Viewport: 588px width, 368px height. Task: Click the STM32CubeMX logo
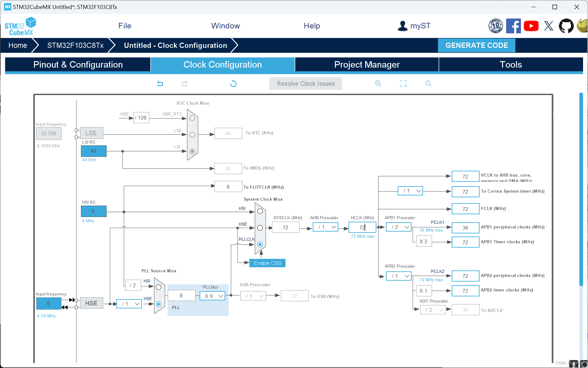pyautogui.click(x=20, y=26)
